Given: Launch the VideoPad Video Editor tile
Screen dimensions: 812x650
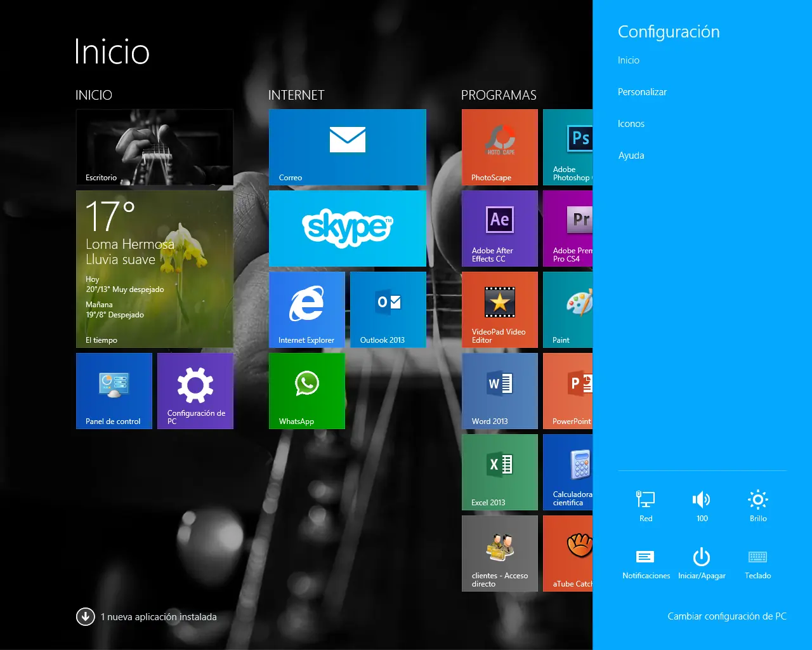Looking at the screenshot, I should click(500, 310).
